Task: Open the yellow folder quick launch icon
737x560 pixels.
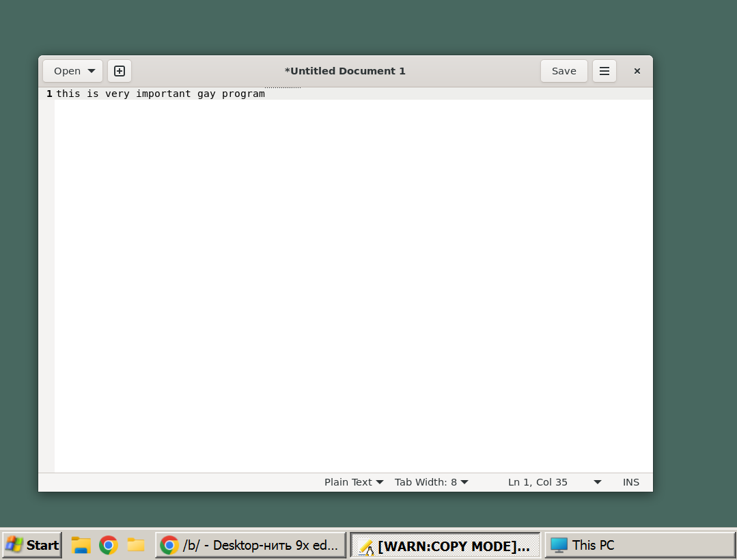Action: click(x=136, y=545)
